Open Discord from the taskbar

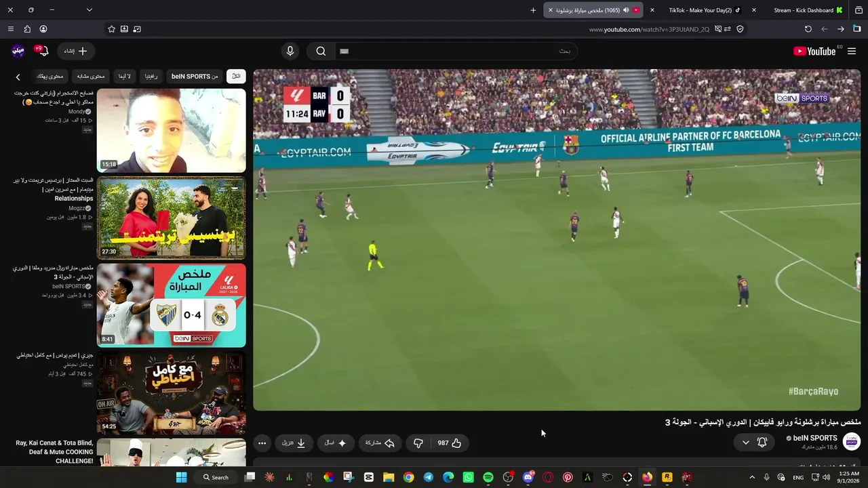point(528,477)
